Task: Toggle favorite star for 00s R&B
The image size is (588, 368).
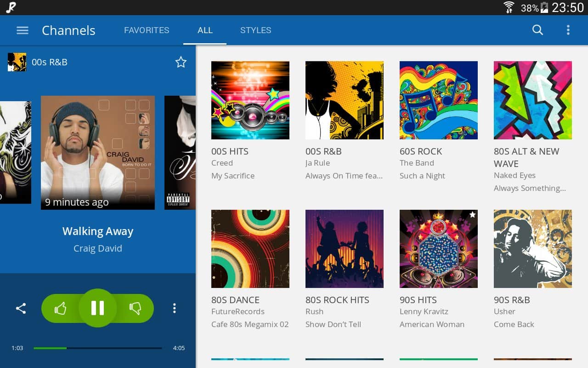Action: (x=181, y=62)
